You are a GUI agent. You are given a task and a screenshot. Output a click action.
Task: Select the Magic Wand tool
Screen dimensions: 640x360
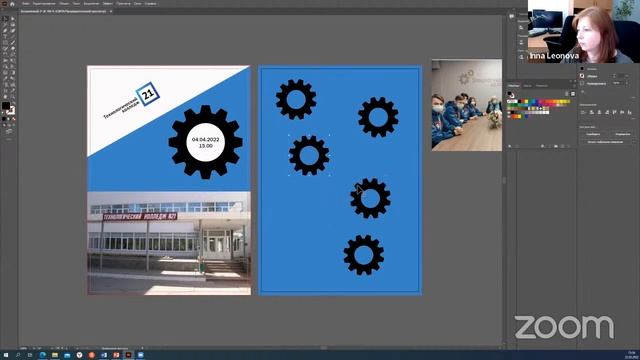[x=5, y=25]
